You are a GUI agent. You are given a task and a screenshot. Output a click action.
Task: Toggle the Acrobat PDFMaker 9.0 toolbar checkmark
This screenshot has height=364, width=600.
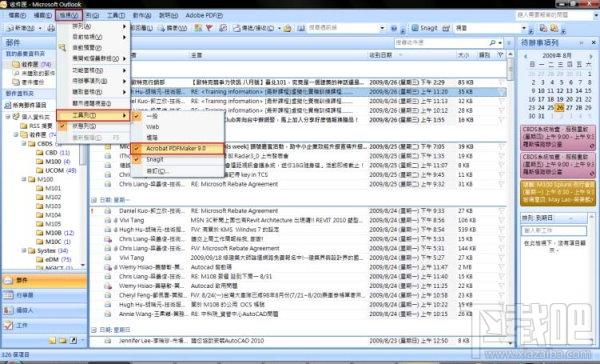click(136, 149)
